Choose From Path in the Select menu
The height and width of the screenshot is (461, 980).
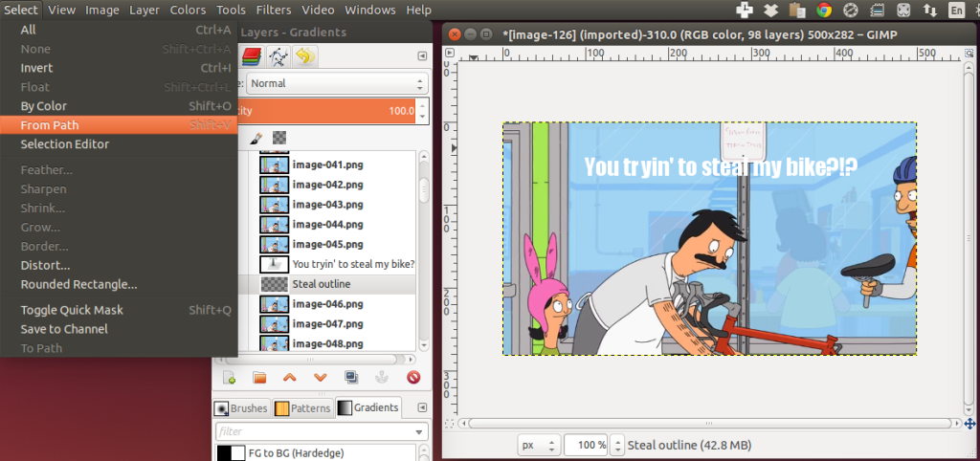click(x=119, y=125)
